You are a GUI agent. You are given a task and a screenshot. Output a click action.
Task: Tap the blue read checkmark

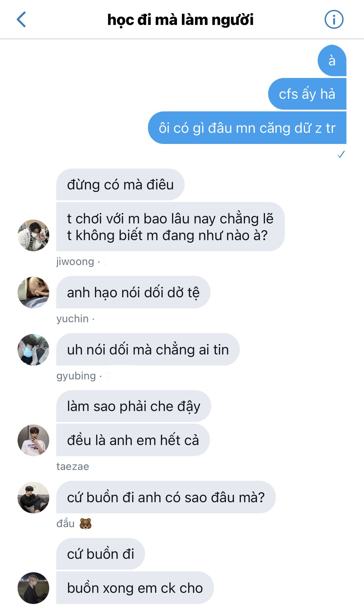(341, 154)
